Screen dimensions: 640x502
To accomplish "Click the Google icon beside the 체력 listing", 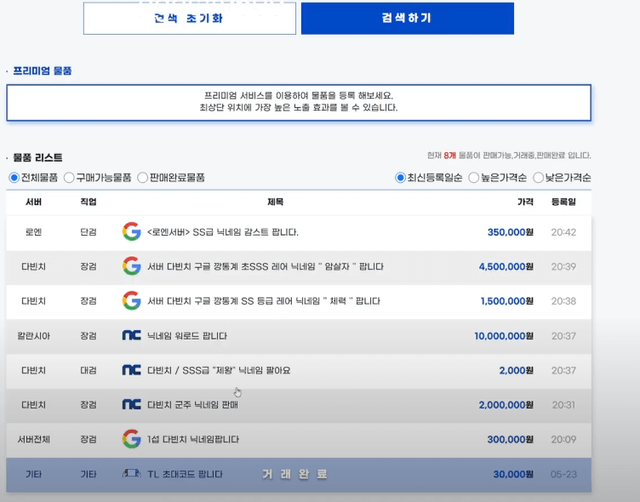I will pyautogui.click(x=131, y=300).
